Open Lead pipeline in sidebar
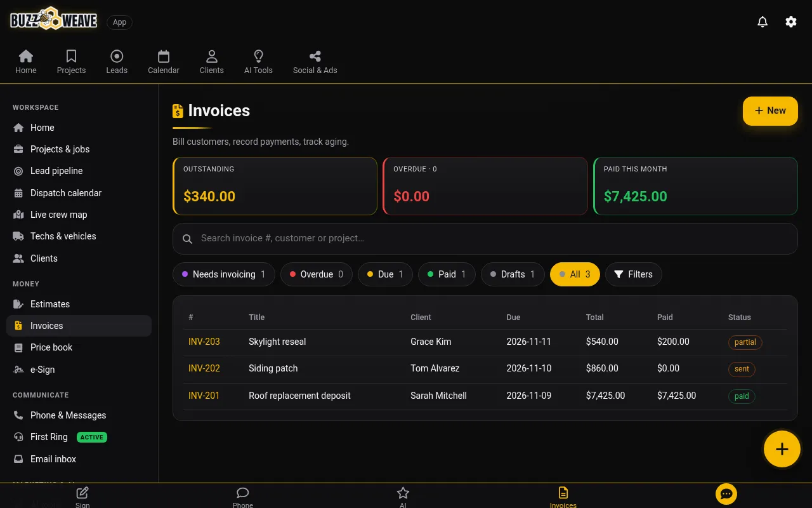The width and height of the screenshot is (812, 508). coord(79,171)
